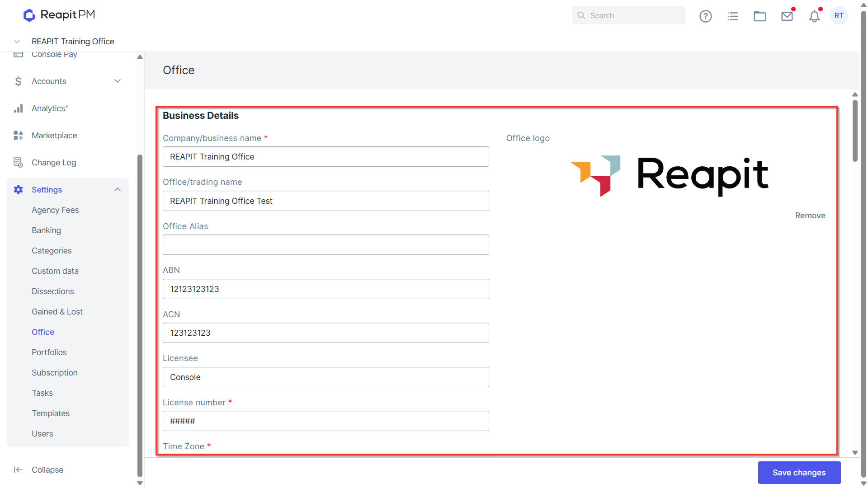Focus the Office Alias input field

point(325,244)
